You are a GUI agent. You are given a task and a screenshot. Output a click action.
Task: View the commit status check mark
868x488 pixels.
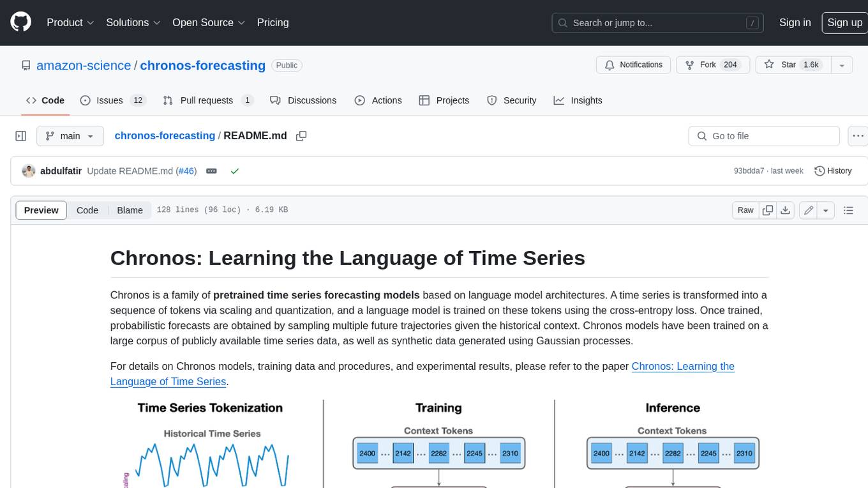[x=235, y=171]
